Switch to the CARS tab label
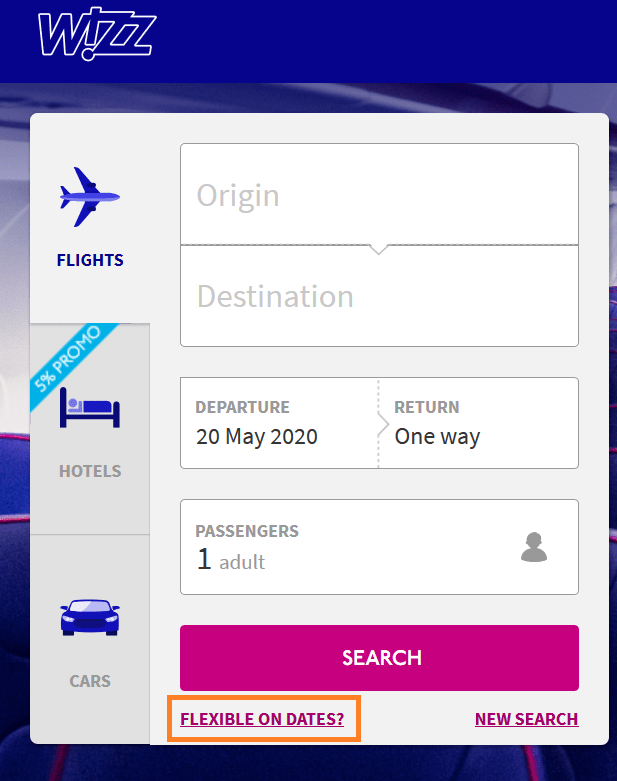Viewport: 617px width, 781px height. (90, 681)
